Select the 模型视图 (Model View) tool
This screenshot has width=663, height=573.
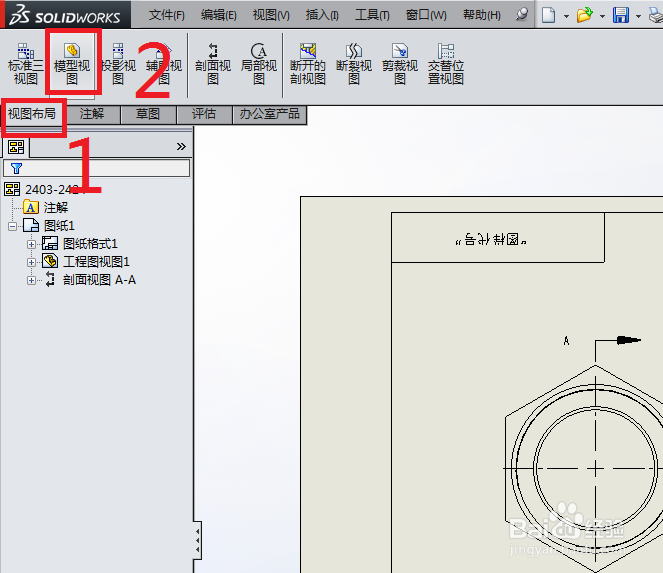tap(72, 64)
